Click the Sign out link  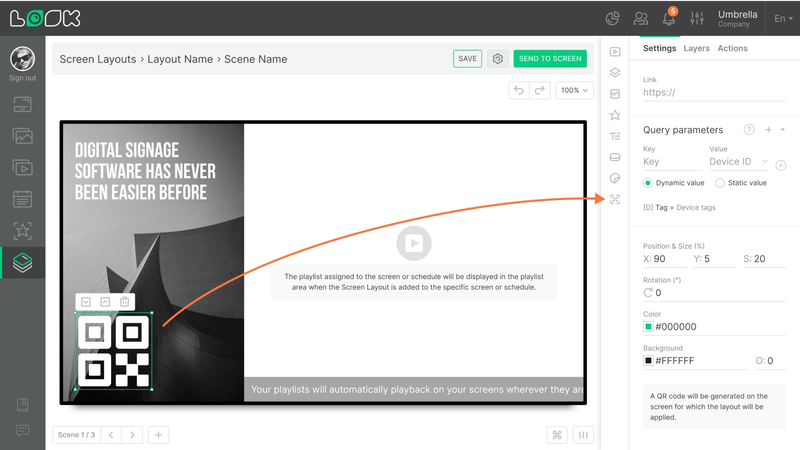pos(22,78)
